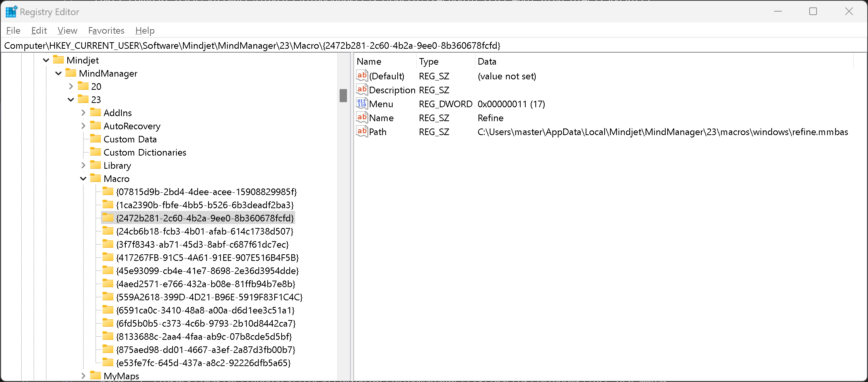
Task: Click the (Default) string value icon
Action: (362, 76)
